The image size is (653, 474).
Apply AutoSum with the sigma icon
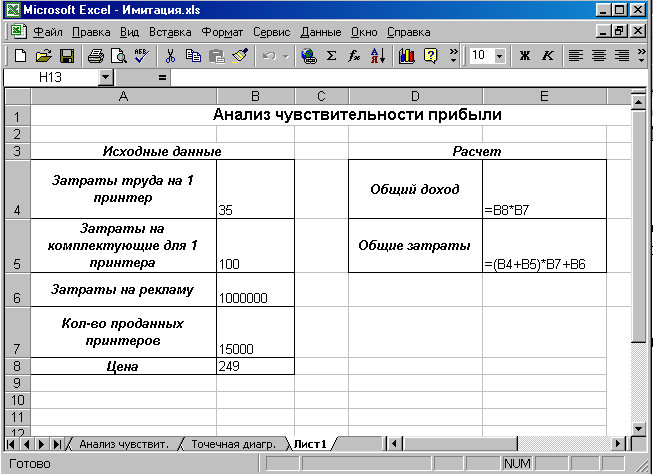tap(331, 55)
